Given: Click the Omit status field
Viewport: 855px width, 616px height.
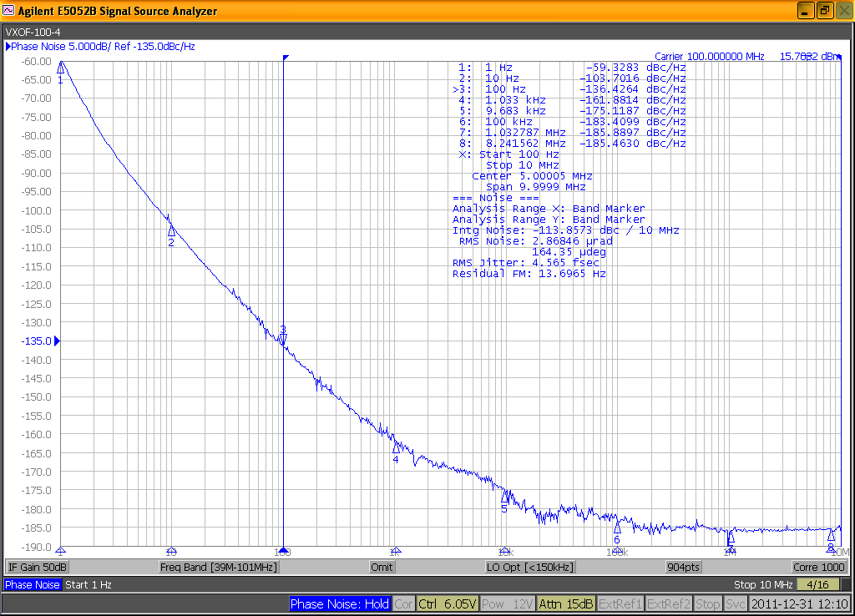Looking at the screenshot, I should click(x=382, y=567).
